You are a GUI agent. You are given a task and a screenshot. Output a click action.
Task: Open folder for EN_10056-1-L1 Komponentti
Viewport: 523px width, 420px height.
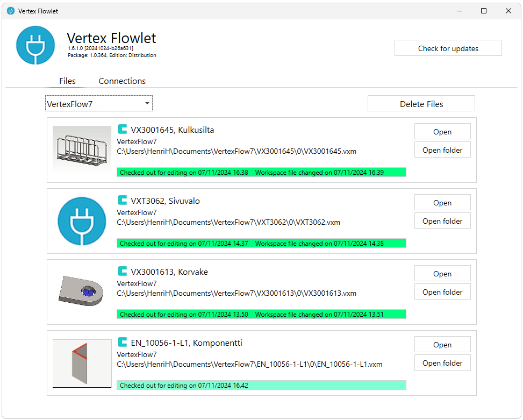coord(442,363)
